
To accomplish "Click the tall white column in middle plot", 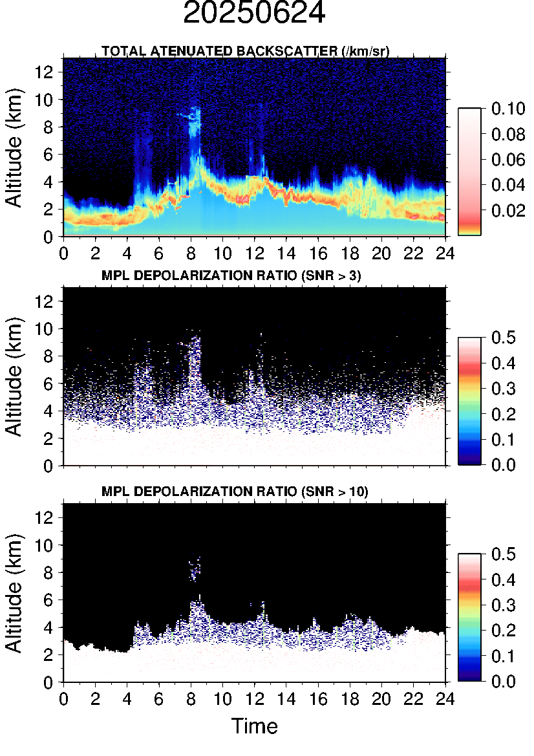I will click(x=195, y=369).
